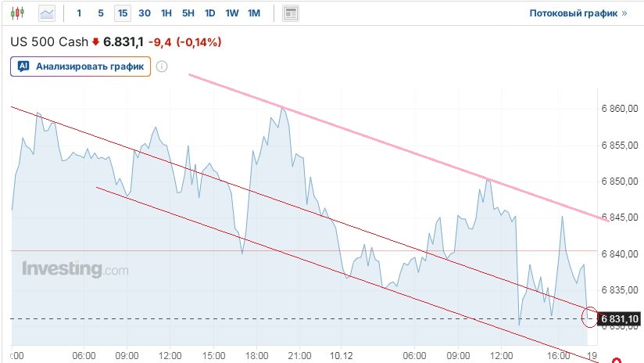
Task: Set chart interval to 1M
Action: (x=254, y=13)
